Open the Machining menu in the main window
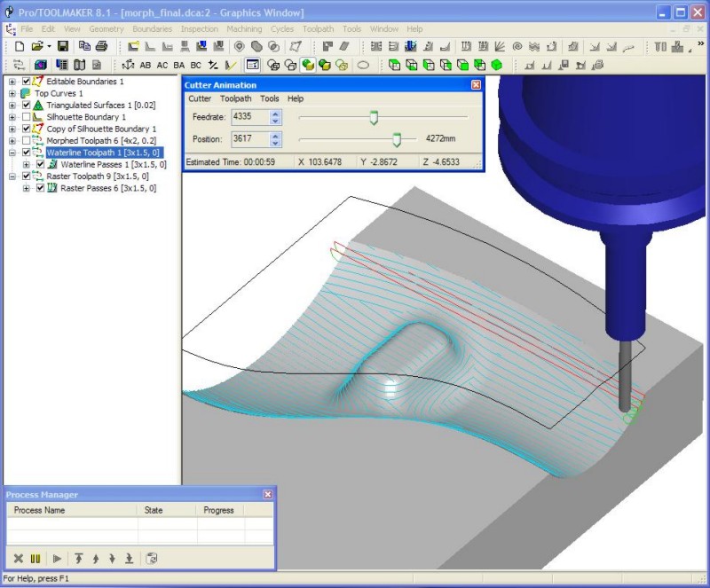 (x=244, y=29)
